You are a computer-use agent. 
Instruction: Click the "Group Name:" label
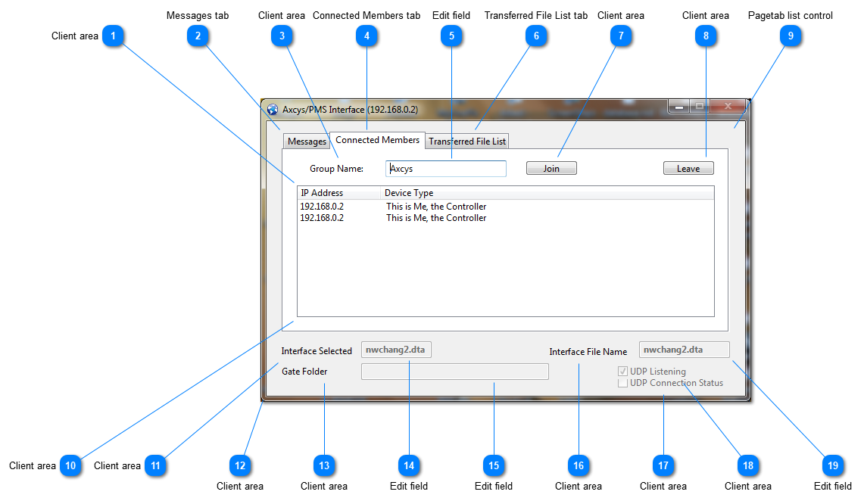pos(337,169)
